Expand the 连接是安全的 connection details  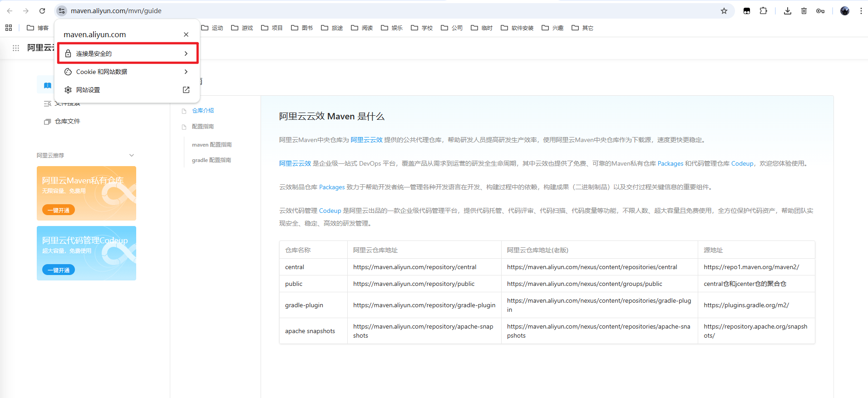[128, 54]
